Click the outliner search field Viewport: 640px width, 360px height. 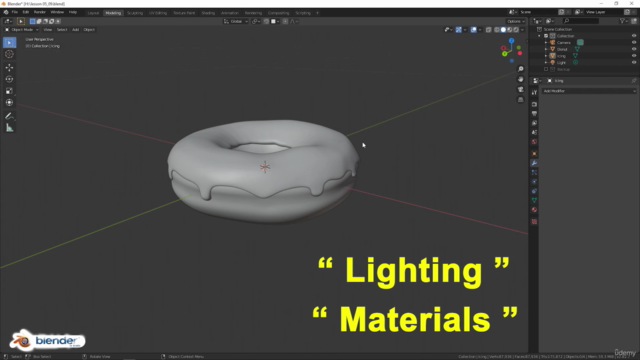tap(581, 21)
